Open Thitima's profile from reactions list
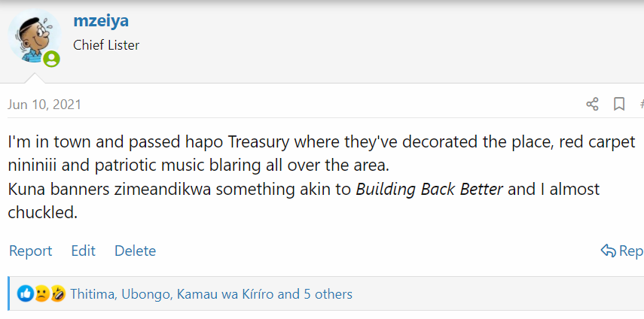The image size is (644, 319). coord(93,294)
